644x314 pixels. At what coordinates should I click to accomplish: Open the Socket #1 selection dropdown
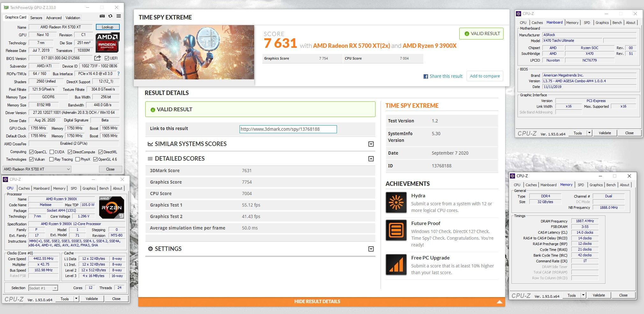pos(43,288)
